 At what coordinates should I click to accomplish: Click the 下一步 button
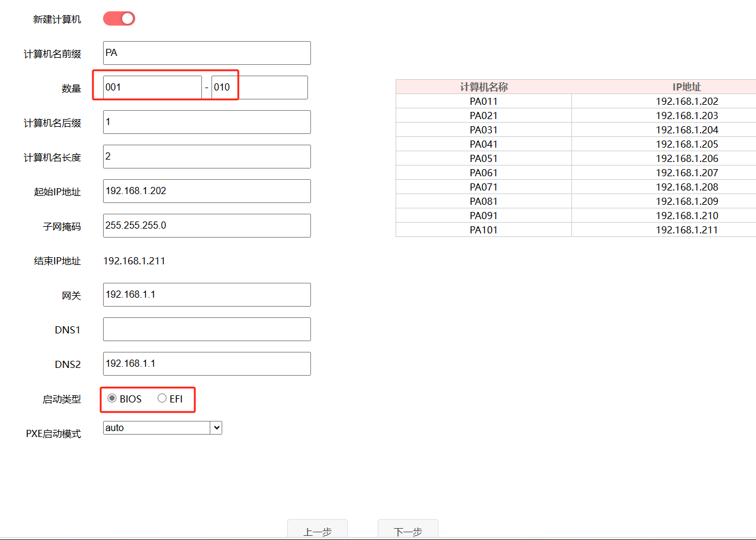(407, 530)
